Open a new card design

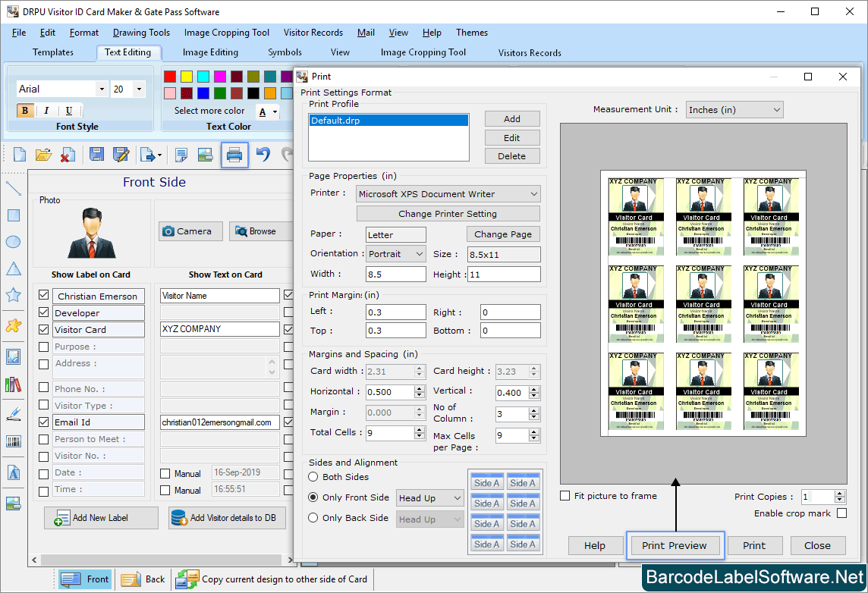click(18, 154)
